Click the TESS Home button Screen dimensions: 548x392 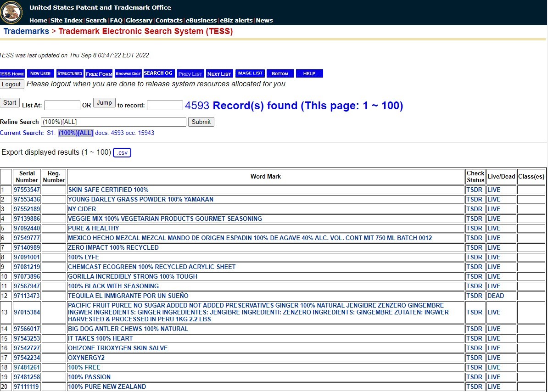pyautogui.click(x=12, y=73)
